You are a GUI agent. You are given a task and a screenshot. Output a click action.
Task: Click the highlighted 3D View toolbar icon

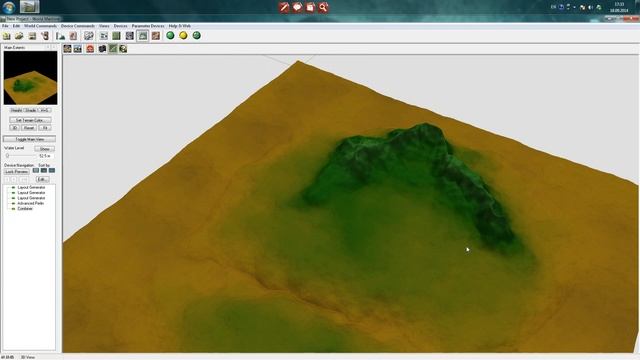click(x=142, y=36)
